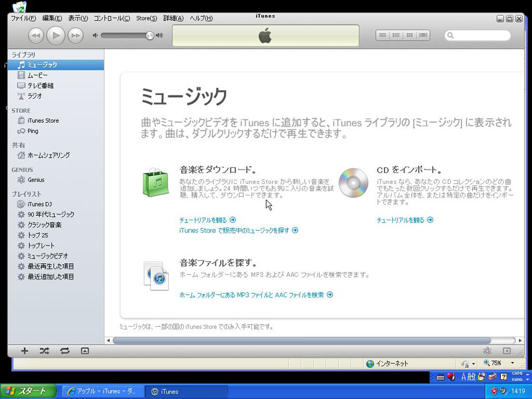
Task: Click the low volume speaker icon
Action: 95,35
